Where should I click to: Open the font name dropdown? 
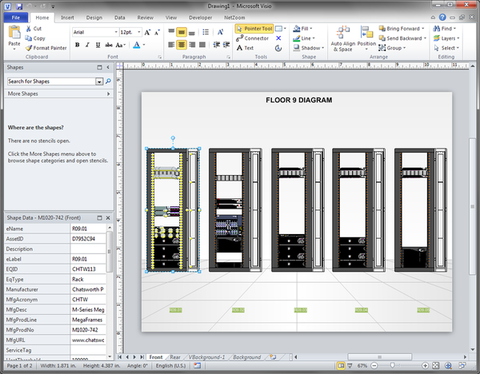click(x=116, y=32)
